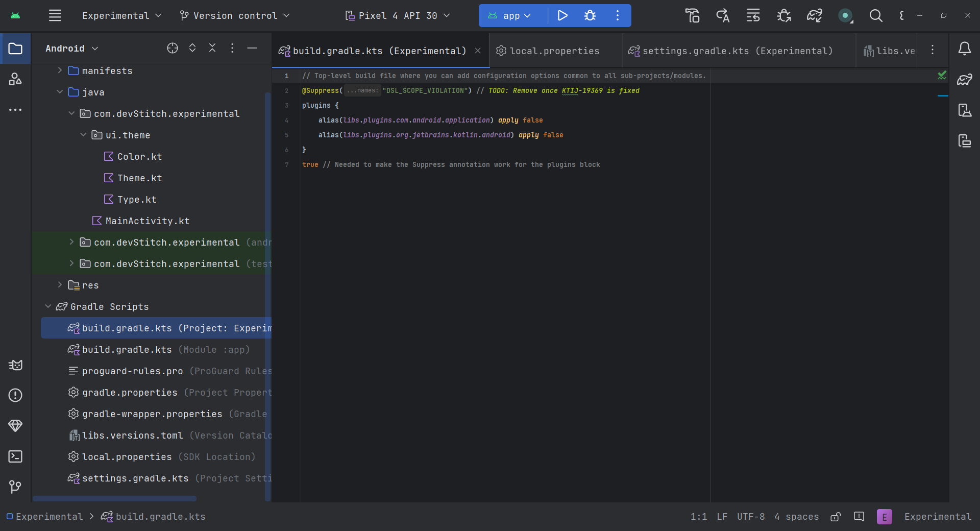
Task: Open Device Explorer side panel
Action: [x=965, y=140]
